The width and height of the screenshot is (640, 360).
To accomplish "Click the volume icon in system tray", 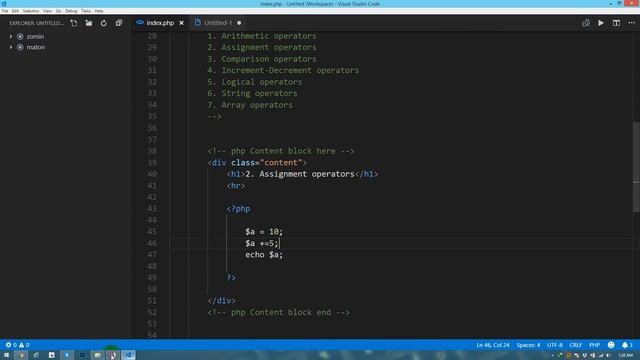I will coord(608,356).
